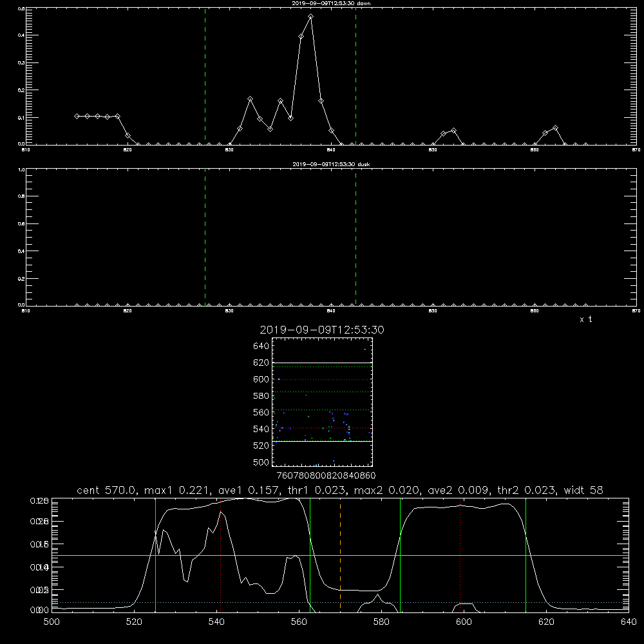
Task: Click the 620 x-axis label of bottom plot
Action: (x=546, y=622)
